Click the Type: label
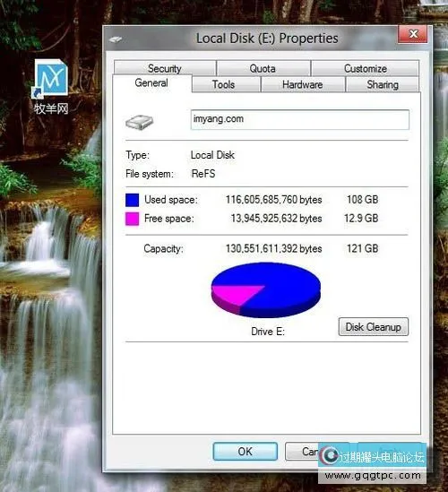Image resolution: width=448 pixels, height=492 pixels. pyautogui.click(x=137, y=155)
